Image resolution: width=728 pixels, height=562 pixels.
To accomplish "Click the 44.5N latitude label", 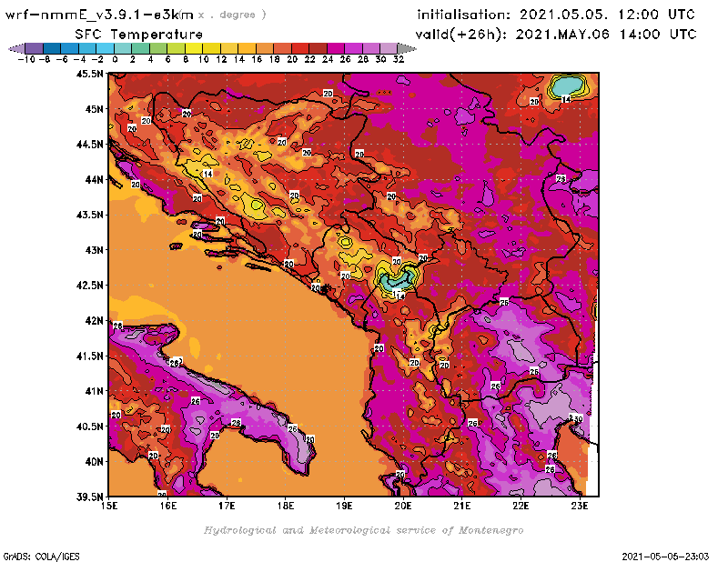I will tap(89, 145).
